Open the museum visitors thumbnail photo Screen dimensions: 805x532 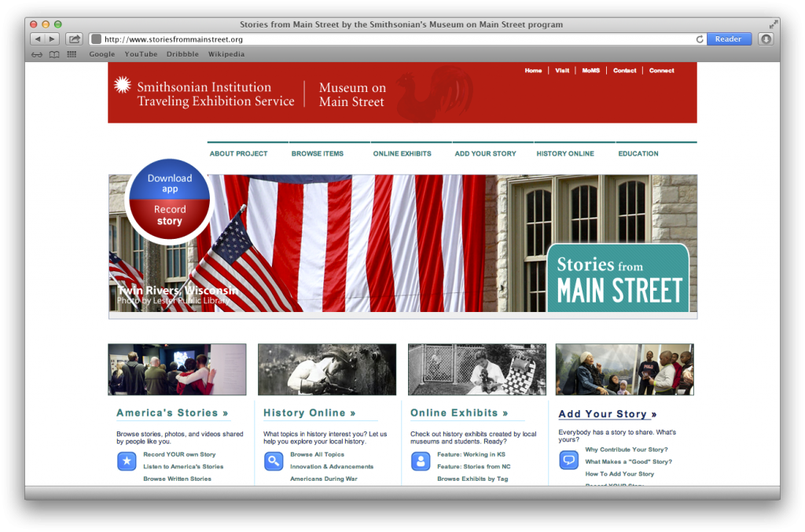177,369
